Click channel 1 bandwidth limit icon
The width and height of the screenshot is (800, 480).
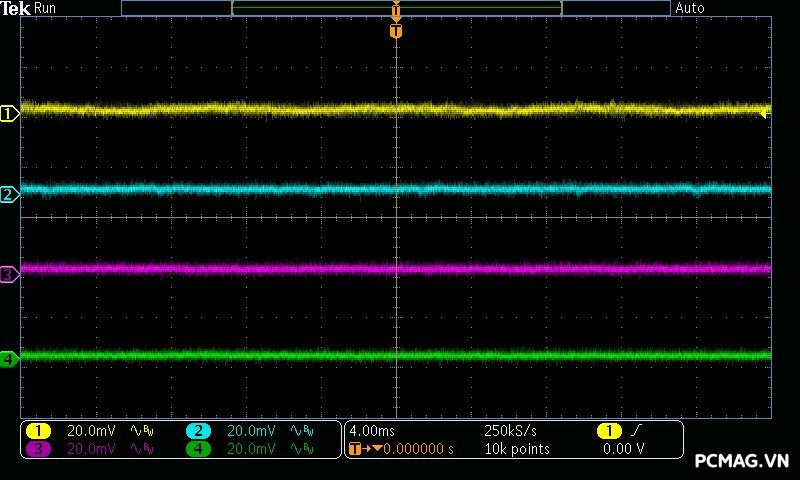tap(141, 431)
